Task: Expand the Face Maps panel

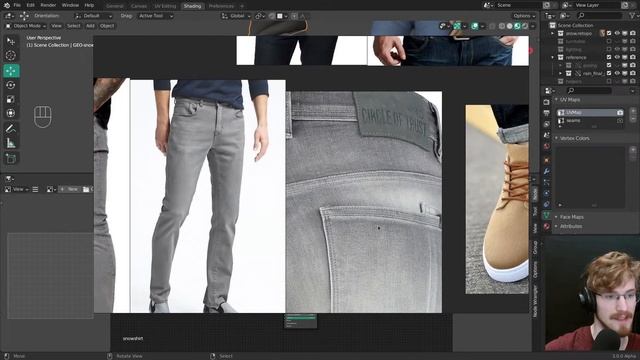Action: (x=556, y=217)
